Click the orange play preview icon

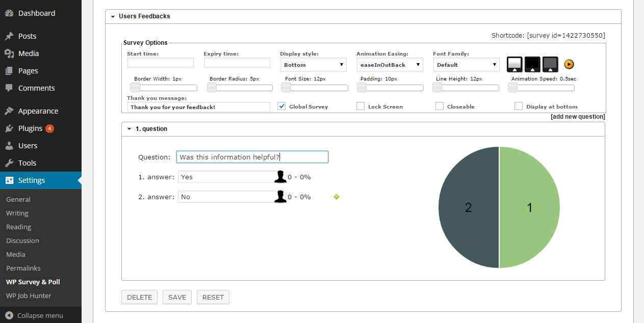569,64
